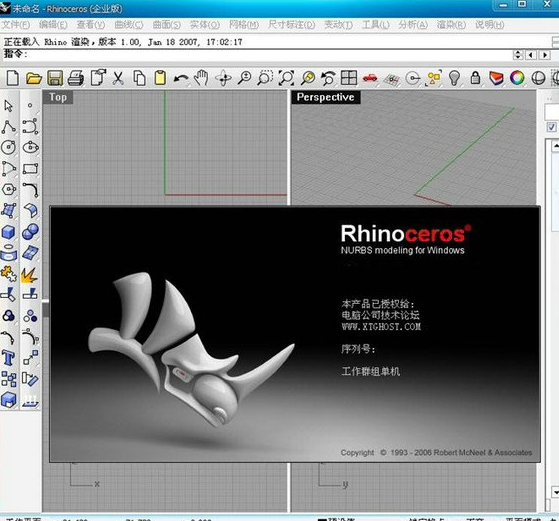This screenshot has height=521, width=559.
Task: Click the right panel scrollbar up arrow
Action: tap(555, 145)
